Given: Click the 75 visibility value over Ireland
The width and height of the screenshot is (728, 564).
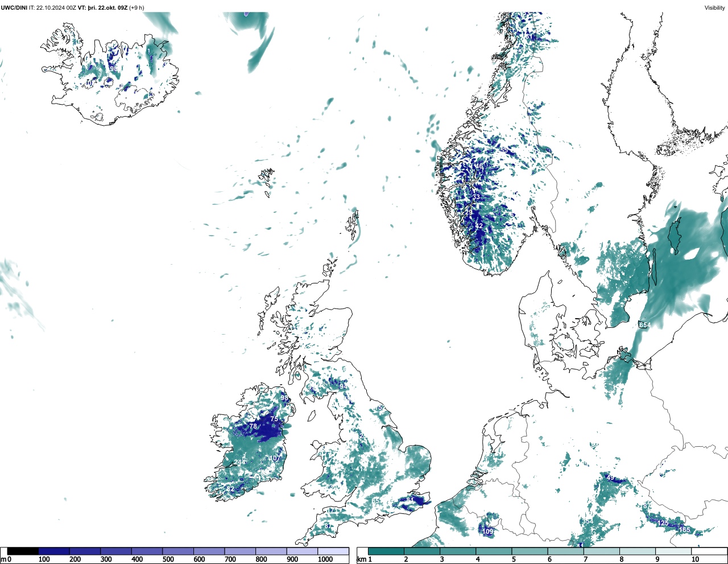Looking at the screenshot, I should click(x=274, y=419).
